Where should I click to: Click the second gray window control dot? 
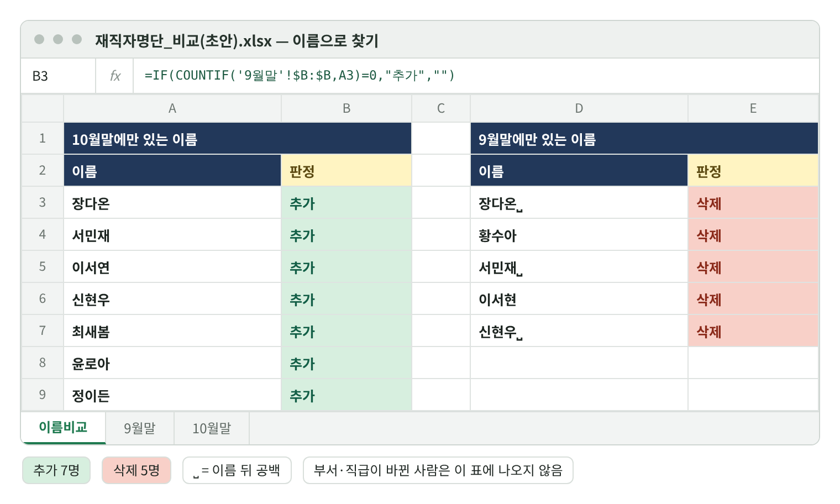pyautogui.click(x=58, y=39)
